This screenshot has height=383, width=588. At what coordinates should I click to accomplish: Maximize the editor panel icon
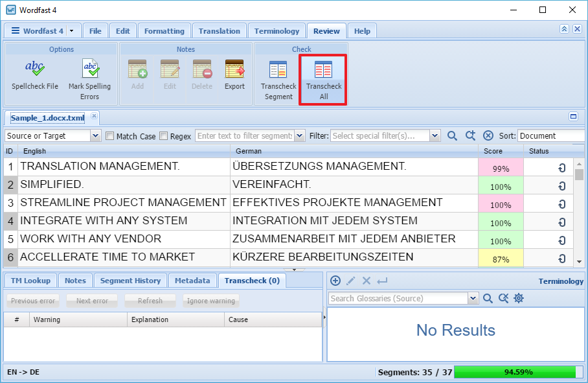click(573, 116)
